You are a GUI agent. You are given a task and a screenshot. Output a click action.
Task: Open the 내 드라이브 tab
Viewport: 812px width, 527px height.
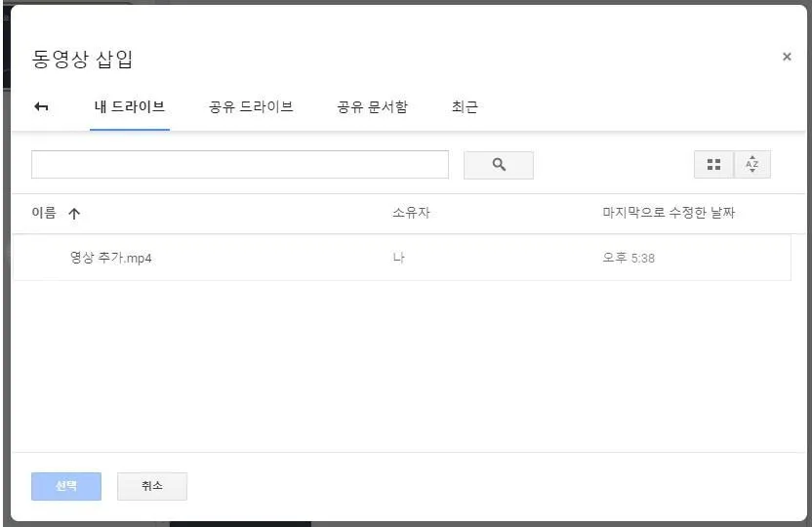click(130, 107)
